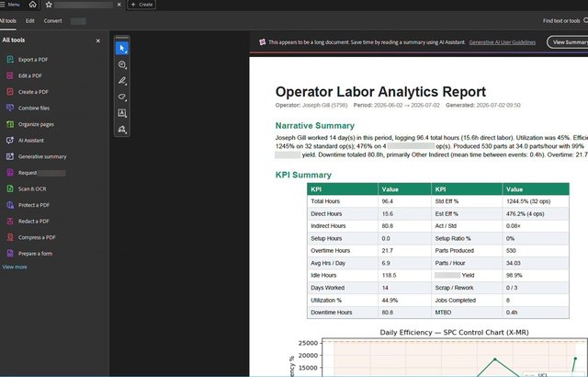Star the current document tab
This screenshot has width=588, height=377.
click(49, 5)
